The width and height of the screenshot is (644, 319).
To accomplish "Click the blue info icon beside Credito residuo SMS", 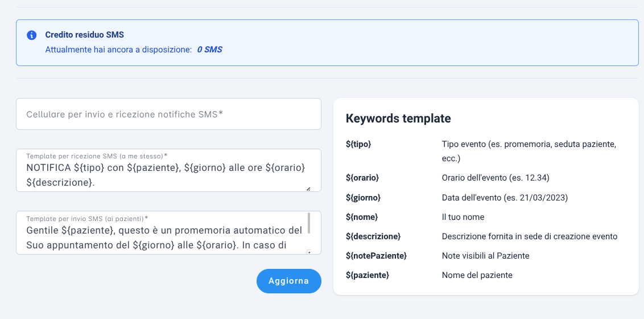I will coord(32,35).
